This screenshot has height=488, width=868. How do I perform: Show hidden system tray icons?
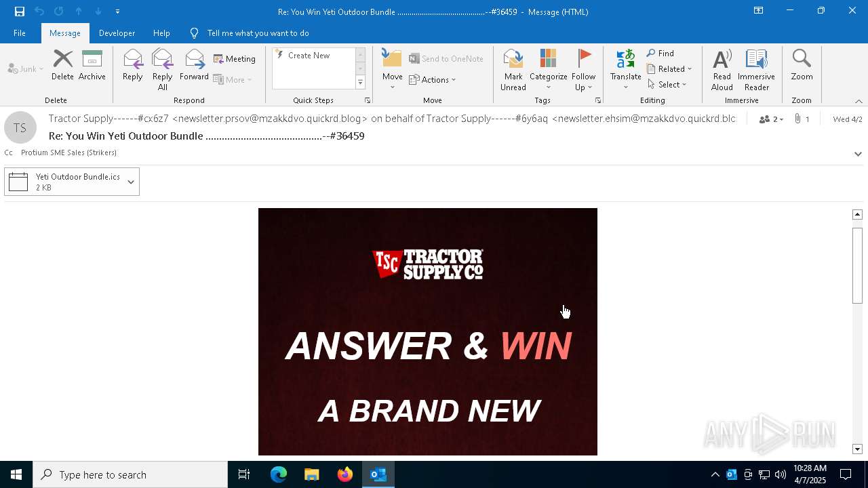(715, 474)
